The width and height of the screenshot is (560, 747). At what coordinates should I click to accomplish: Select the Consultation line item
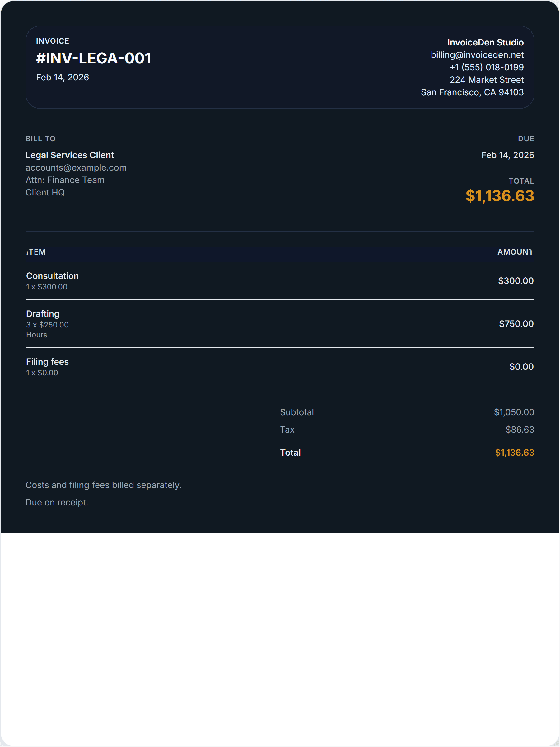pyautogui.click(x=52, y=276)
